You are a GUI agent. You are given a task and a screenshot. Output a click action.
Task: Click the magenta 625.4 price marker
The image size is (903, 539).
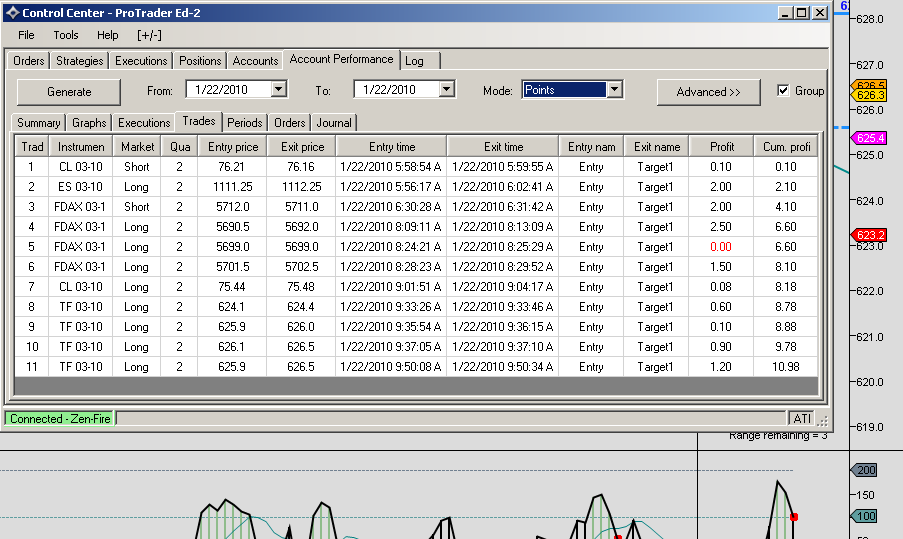point(869,138)
